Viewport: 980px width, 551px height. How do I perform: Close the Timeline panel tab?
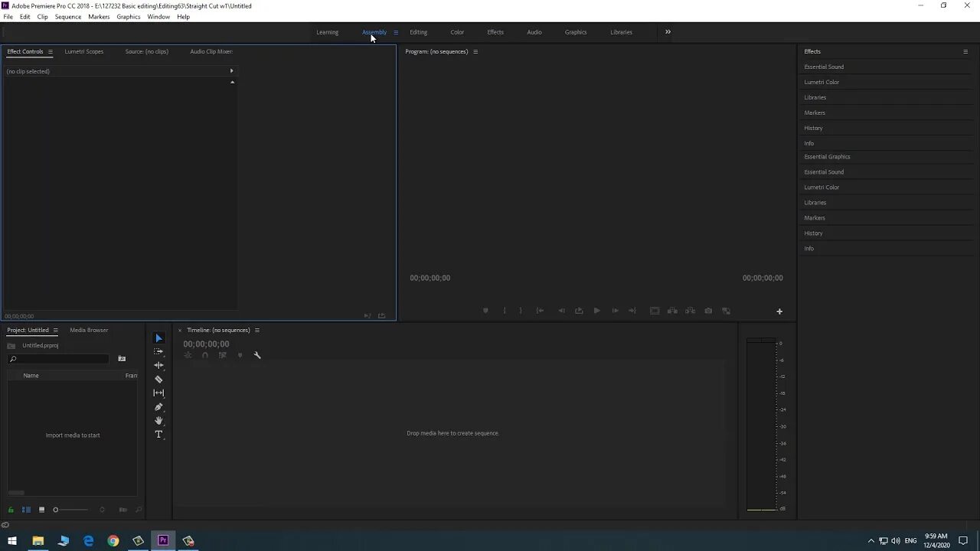[x=180, y=331]
